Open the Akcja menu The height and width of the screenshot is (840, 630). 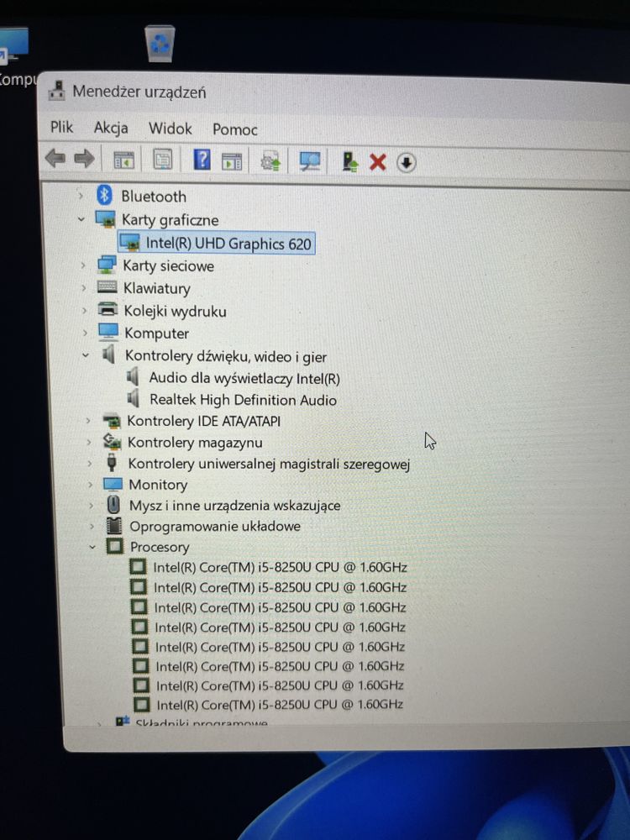point(111,128)
